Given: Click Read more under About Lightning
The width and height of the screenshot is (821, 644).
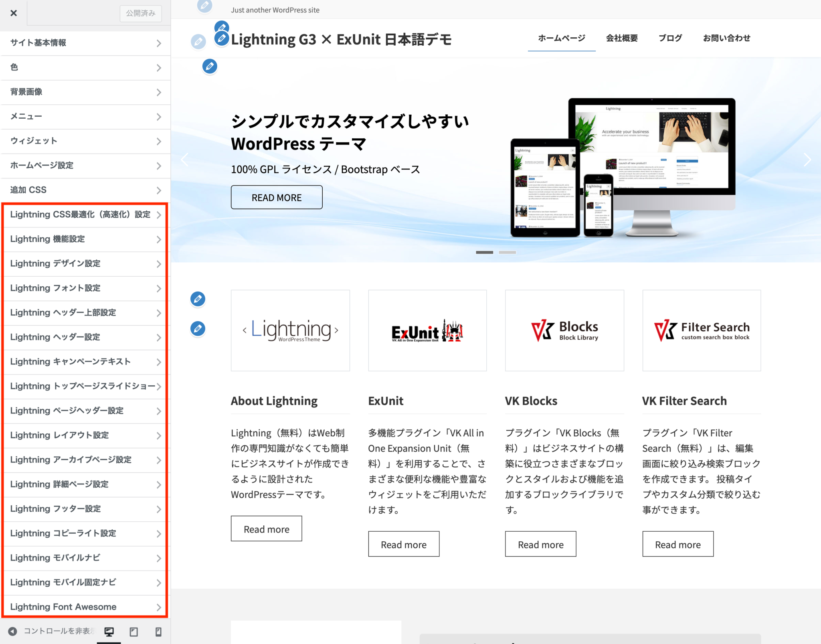Looking at the screenshot, I should point(266,529).
